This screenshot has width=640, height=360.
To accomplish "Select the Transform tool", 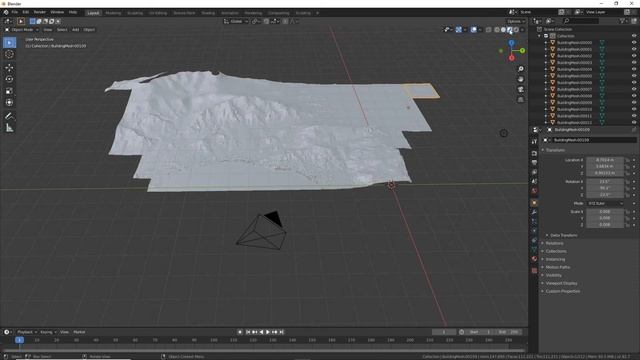I will pyautogui.click(x=9, y=102).
